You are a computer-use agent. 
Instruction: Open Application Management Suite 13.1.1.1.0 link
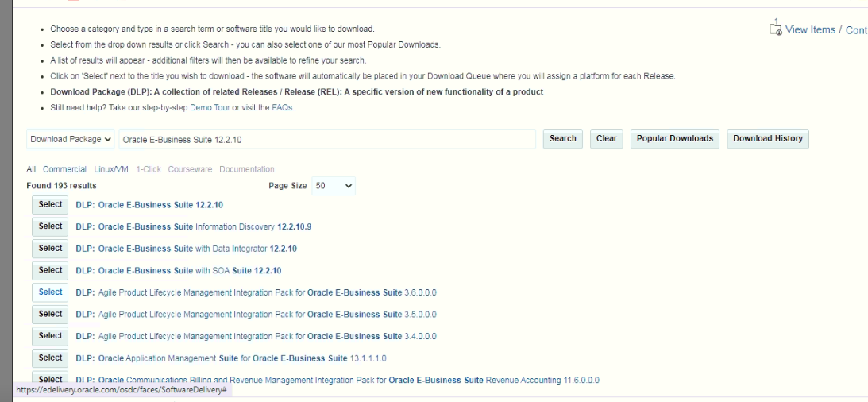[231, 358]
